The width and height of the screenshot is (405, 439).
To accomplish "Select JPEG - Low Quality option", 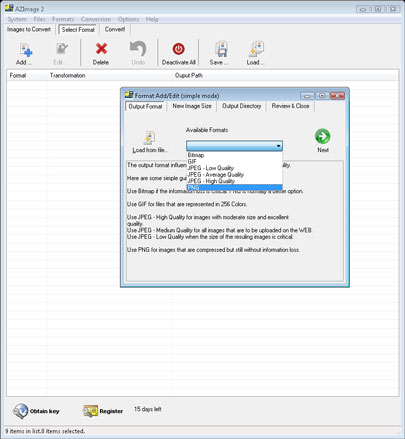I will (234, 168).
